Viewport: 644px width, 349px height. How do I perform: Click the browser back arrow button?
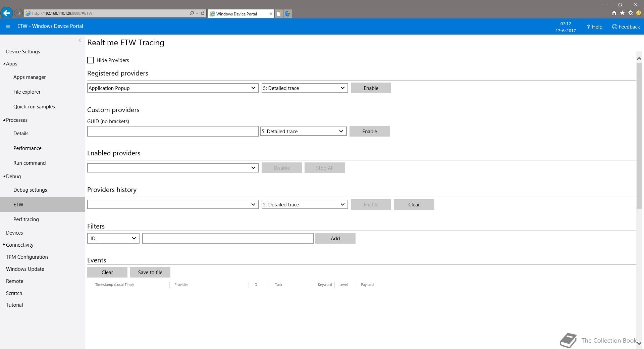tap(7, 13)
